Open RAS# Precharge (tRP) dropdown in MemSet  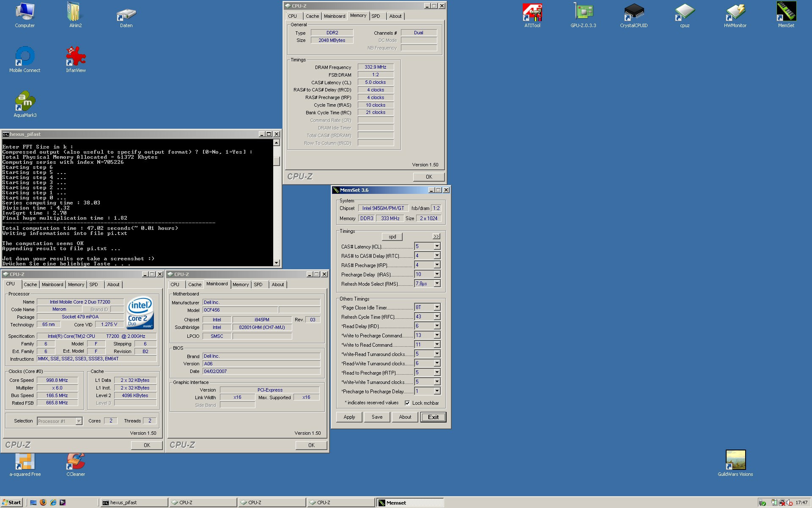[x=437, y=265]
